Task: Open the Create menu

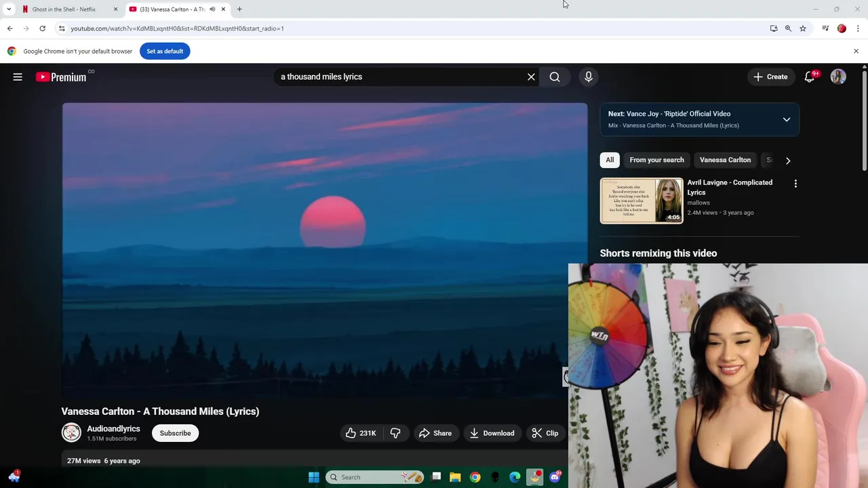Action: tap(771, 77)
